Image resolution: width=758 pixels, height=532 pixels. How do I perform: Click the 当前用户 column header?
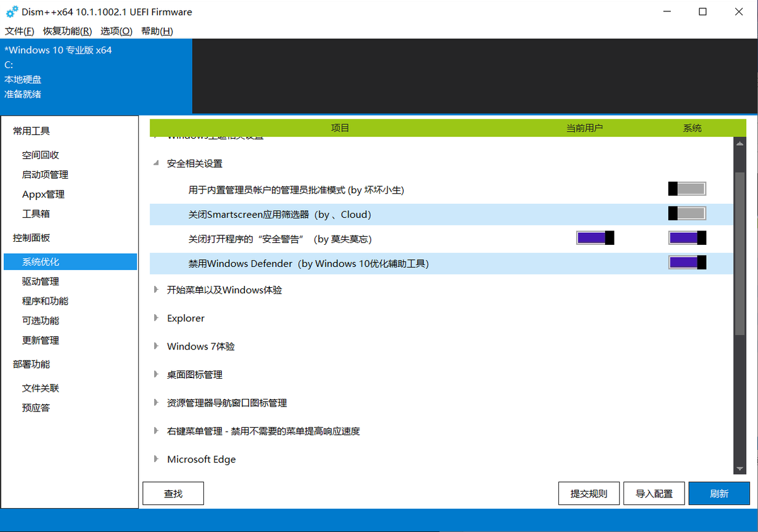tap(584, 128)
